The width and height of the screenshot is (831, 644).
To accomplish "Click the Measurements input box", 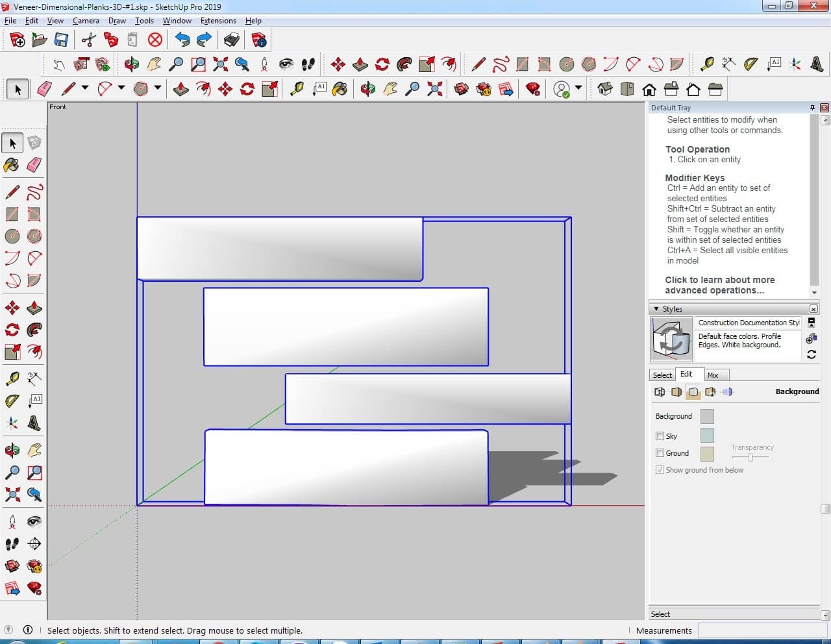I will pos(761,630).
